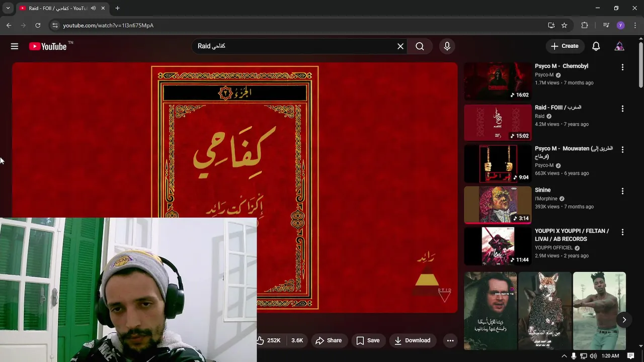Open the Psyco M - Chernobyl title link
The image size is (644, 362).
point(561,66)
